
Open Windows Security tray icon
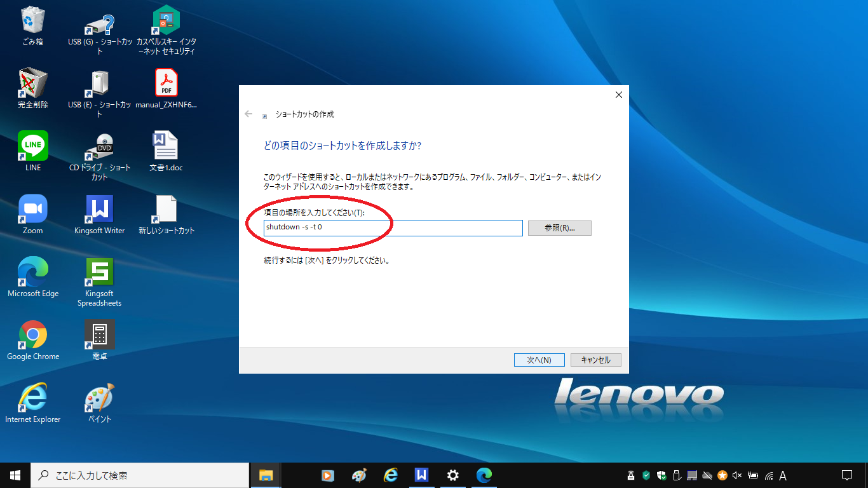(x=661, y=475)
